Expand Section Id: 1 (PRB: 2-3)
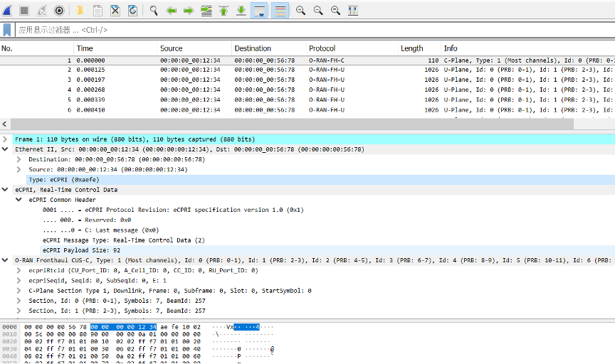Viewport: 615px width, 364px height. [19, 311]
